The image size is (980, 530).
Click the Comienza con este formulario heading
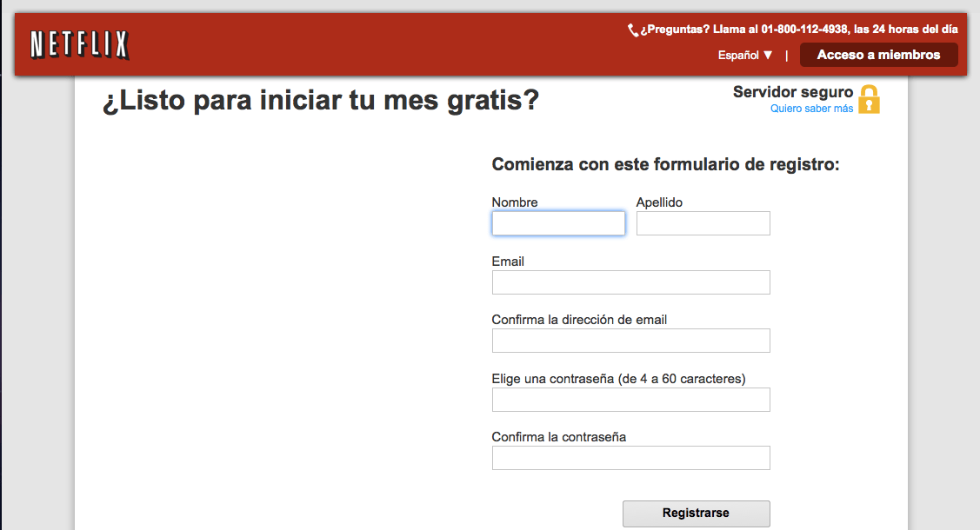tap(665, 164)
